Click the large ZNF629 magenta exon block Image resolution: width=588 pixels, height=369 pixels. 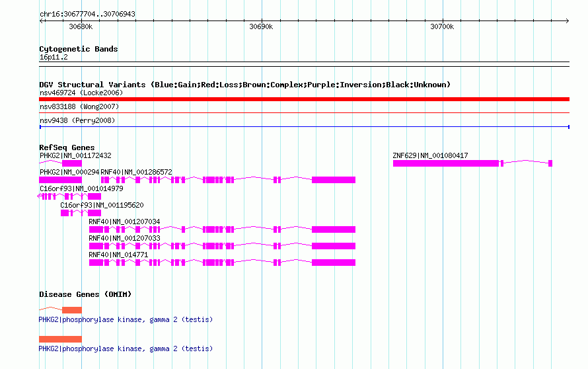[x=446, y=163]
